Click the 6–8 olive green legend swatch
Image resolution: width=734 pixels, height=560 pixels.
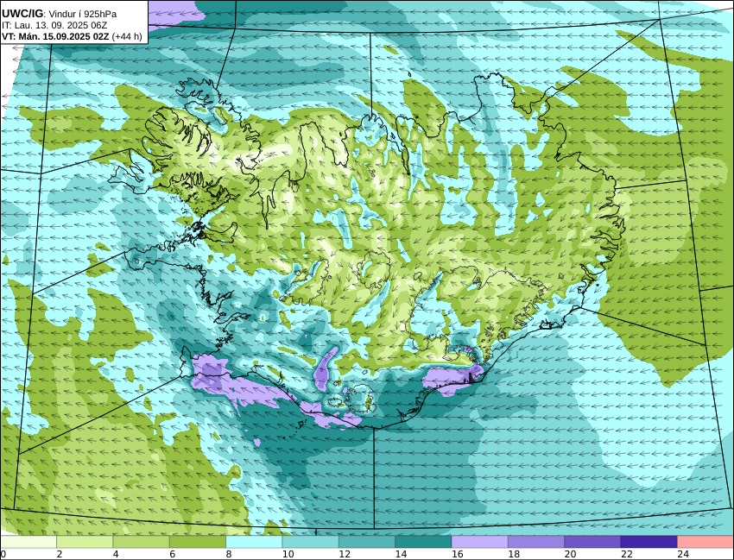pyautogui.click(x=198, y=542)
